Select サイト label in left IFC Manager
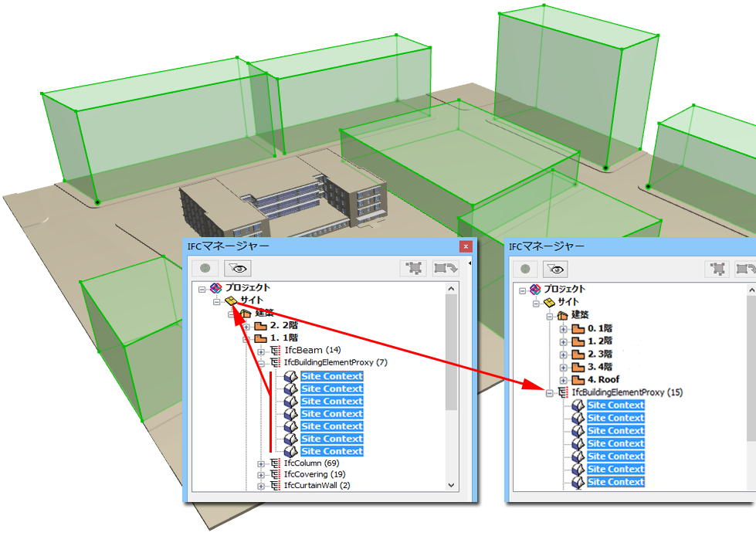Screen dimensions: 756x536 click(251, 300)
